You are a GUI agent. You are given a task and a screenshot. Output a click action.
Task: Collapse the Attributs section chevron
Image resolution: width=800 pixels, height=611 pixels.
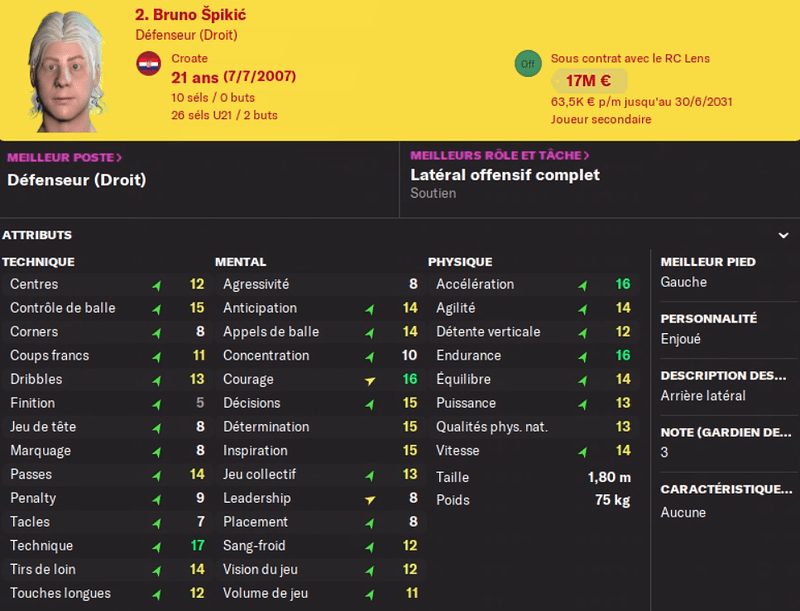pyautogui.click(x=783, y=235)
